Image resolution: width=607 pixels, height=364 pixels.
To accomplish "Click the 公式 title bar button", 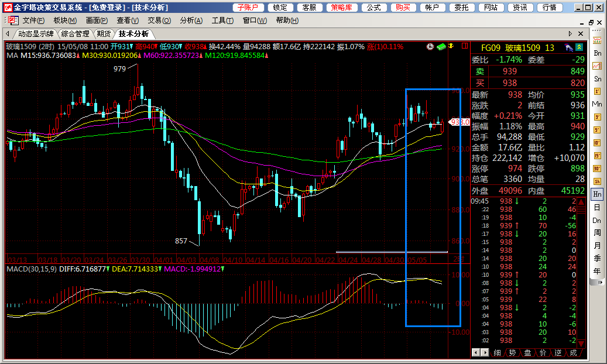I will point(374,8).
